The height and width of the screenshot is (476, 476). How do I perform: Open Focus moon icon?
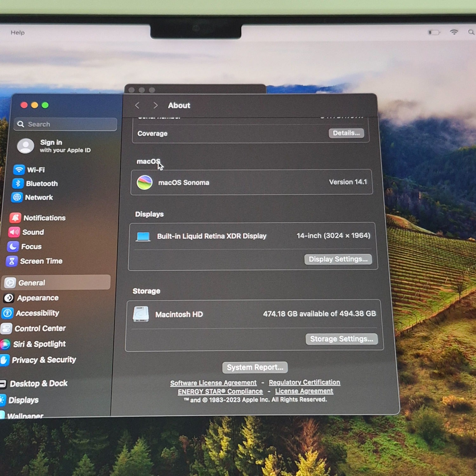click(13, 247)
